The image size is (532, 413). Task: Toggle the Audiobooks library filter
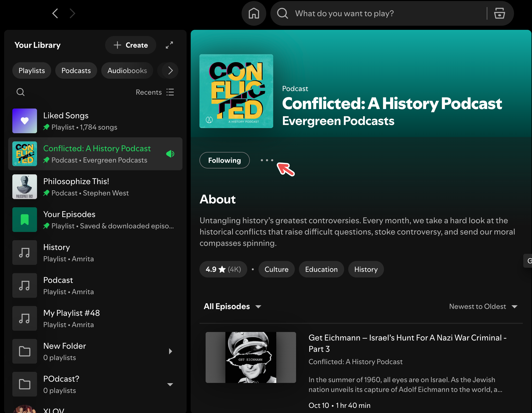pyautogui.click(x=127, y=70)
